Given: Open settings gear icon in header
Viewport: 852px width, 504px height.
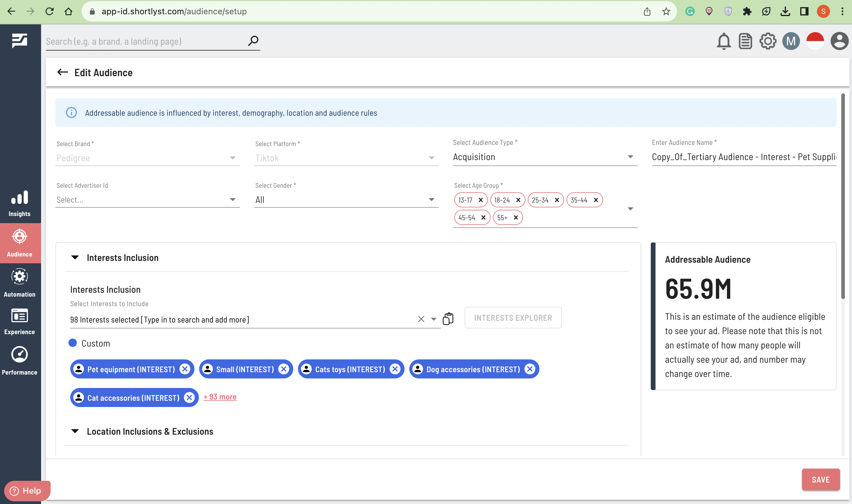Looking at the screenshot, I should [x=767, y=41].
